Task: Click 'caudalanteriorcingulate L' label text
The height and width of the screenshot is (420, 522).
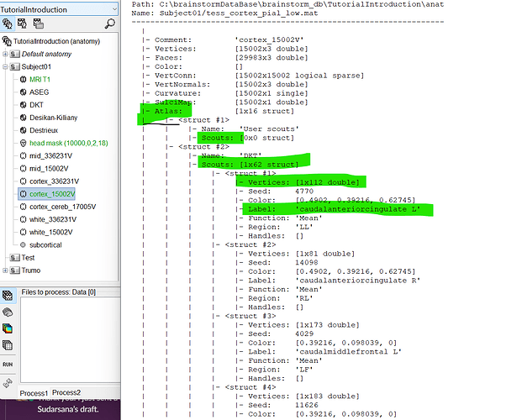Action: pos(358,209)
